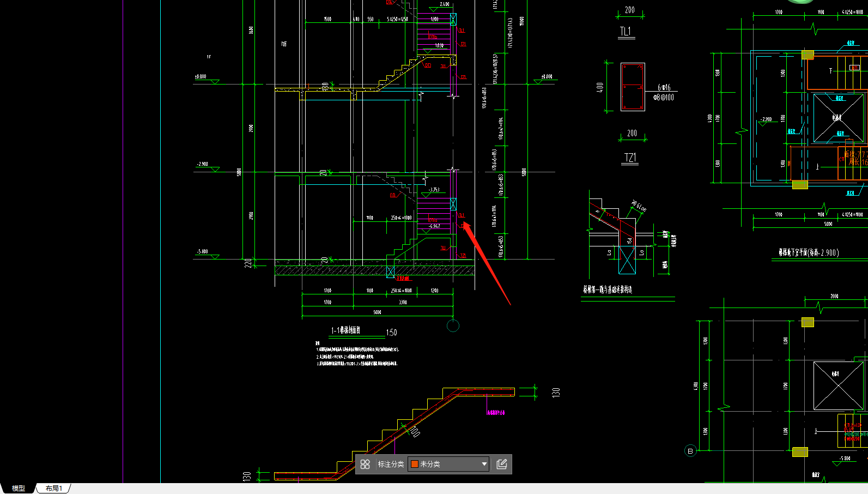Click the four-squares annotation category icon
Image resolution: width=868 pixels, height=494 pixels.
365,464
